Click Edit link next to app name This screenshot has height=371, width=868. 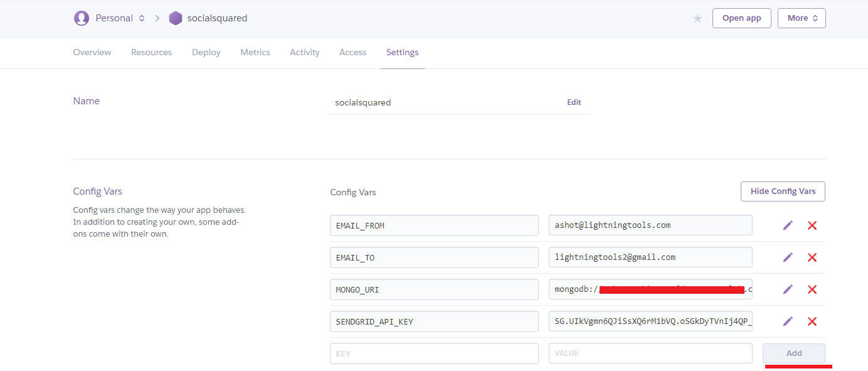(574, 102)
